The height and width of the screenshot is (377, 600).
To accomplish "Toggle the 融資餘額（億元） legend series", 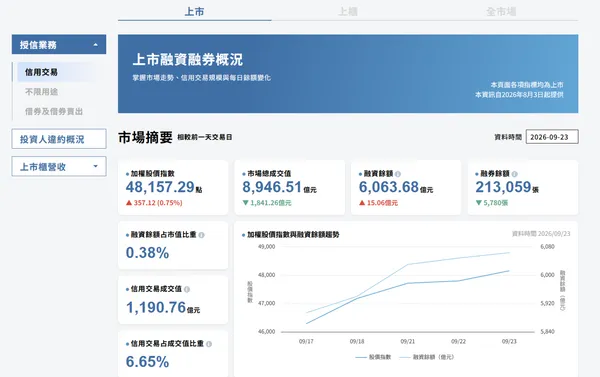I will pyautogui.click(x=427, y=357).
